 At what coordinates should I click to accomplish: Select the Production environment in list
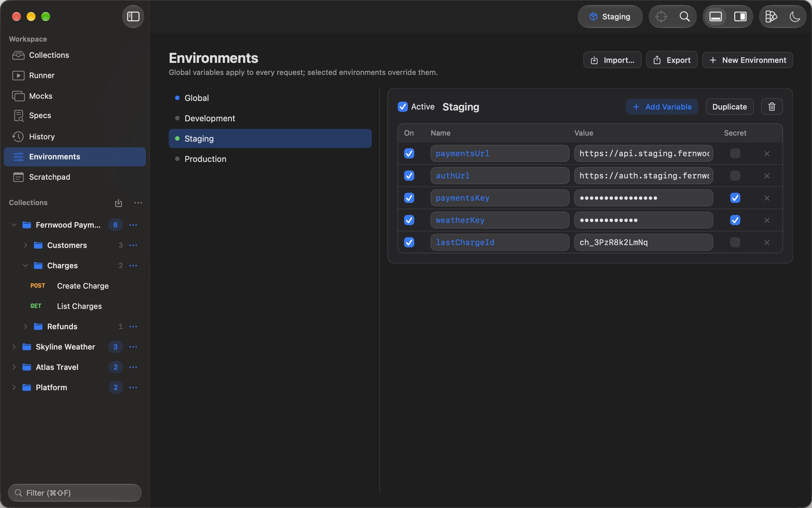tap(270, 159)
